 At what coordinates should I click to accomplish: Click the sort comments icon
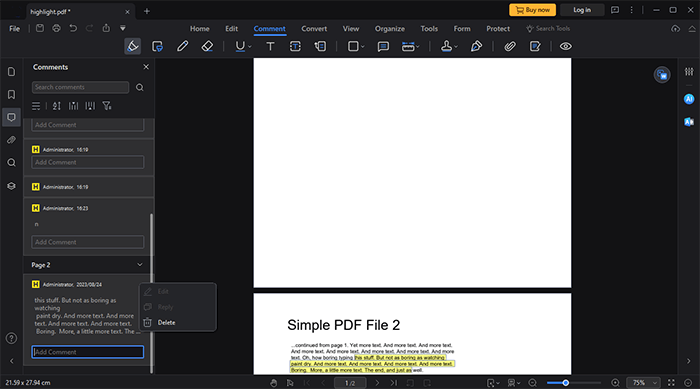(x=56, y=106)
